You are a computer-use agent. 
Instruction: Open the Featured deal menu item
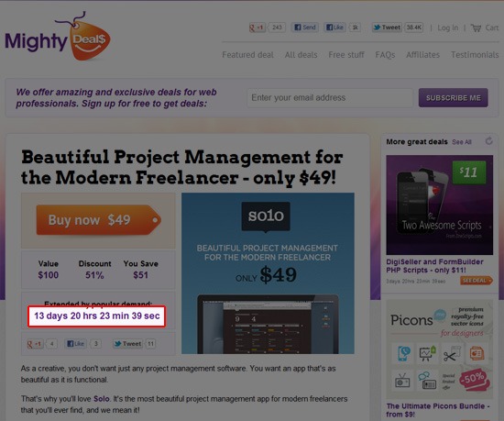point(247,55)
